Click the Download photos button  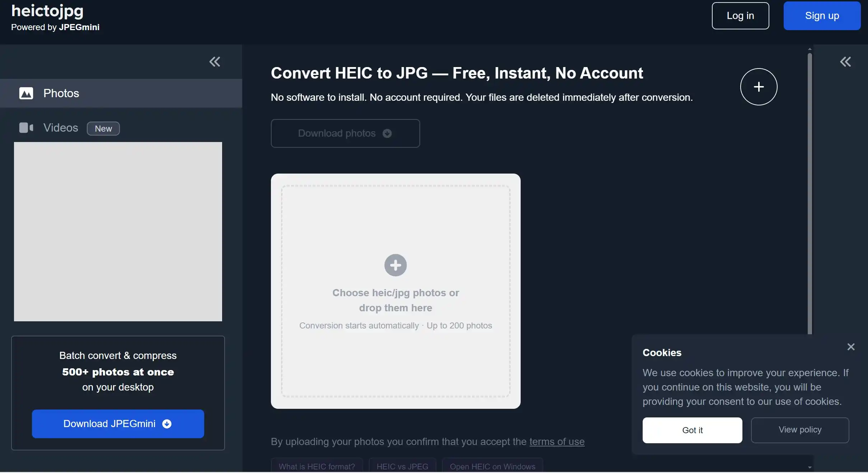click(x=345, y=133)
